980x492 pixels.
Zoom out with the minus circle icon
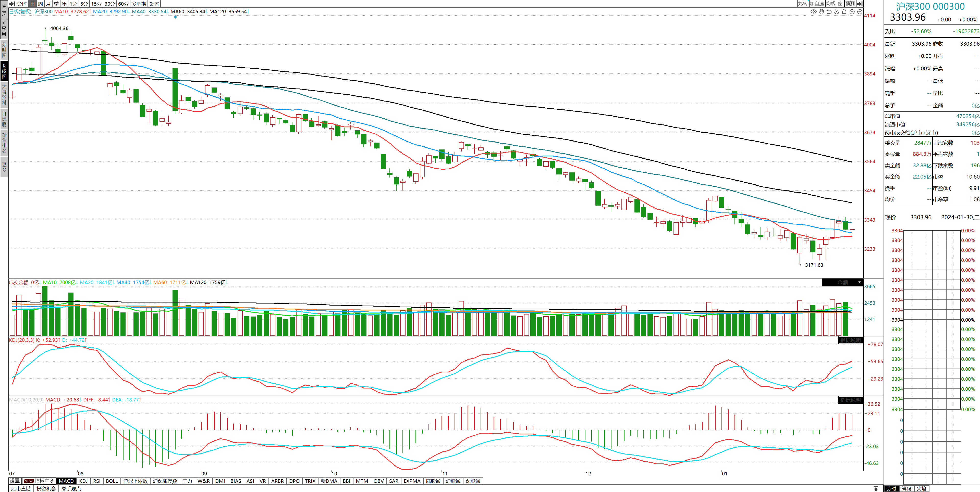tap(860, 11)
